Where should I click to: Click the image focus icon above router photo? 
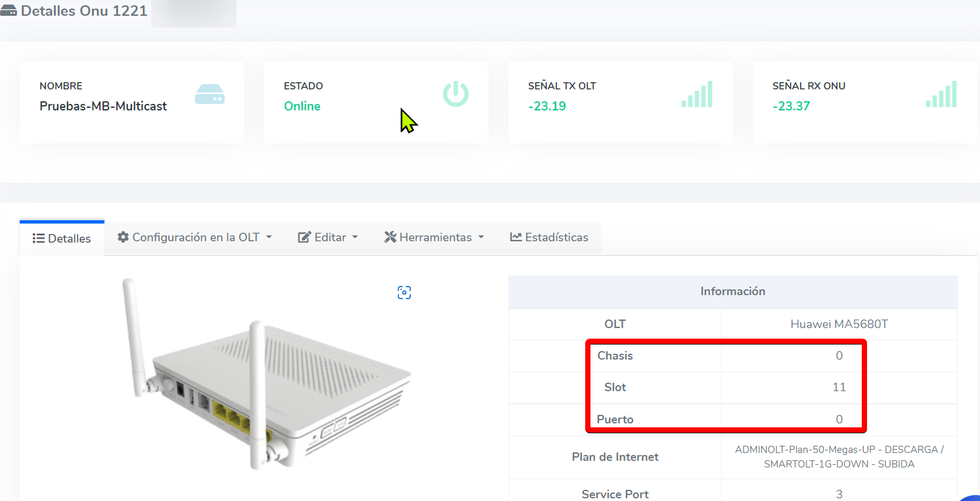(404, 293)
